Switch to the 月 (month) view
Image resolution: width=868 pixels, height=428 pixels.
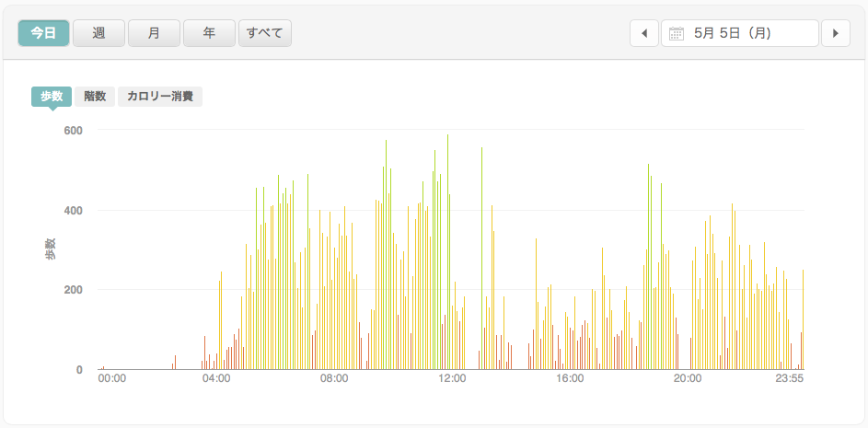point(154,33)
